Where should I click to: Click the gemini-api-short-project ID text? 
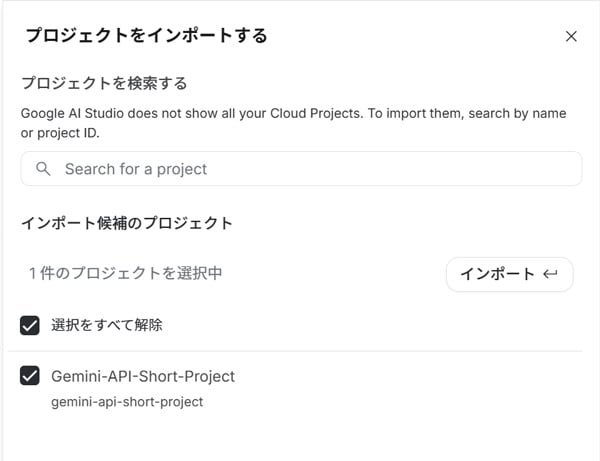click(x=127, y=402)
